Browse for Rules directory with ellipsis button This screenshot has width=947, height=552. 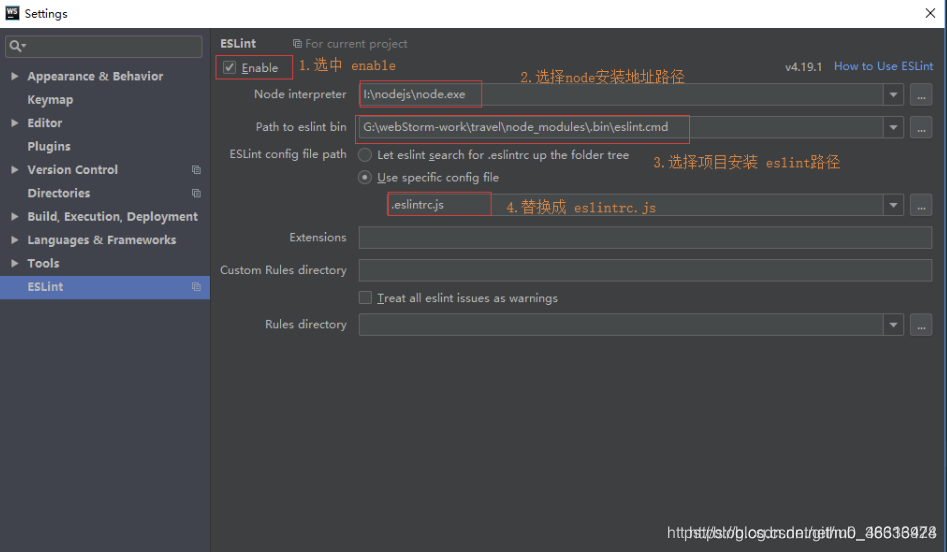click(921, 325)
